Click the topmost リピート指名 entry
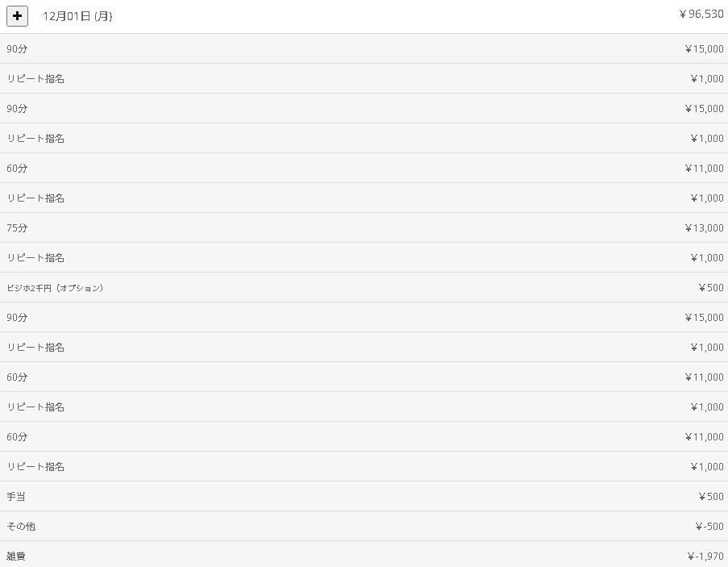Screen dimensions: 728x567 coord(35,79)
